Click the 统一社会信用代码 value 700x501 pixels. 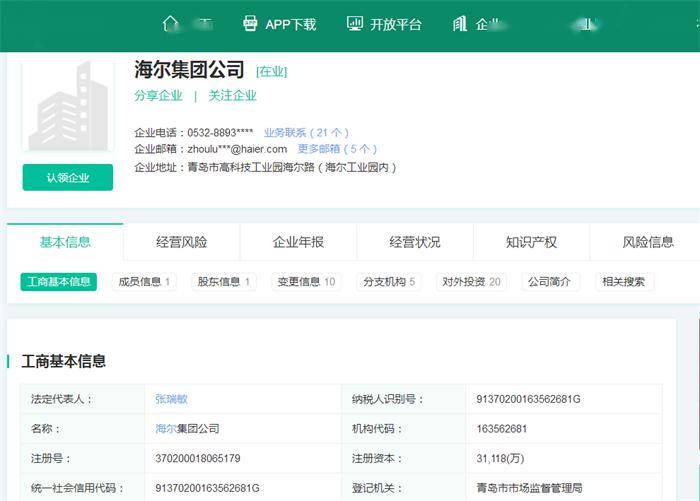pyautogui.click(x=207, y=488)
